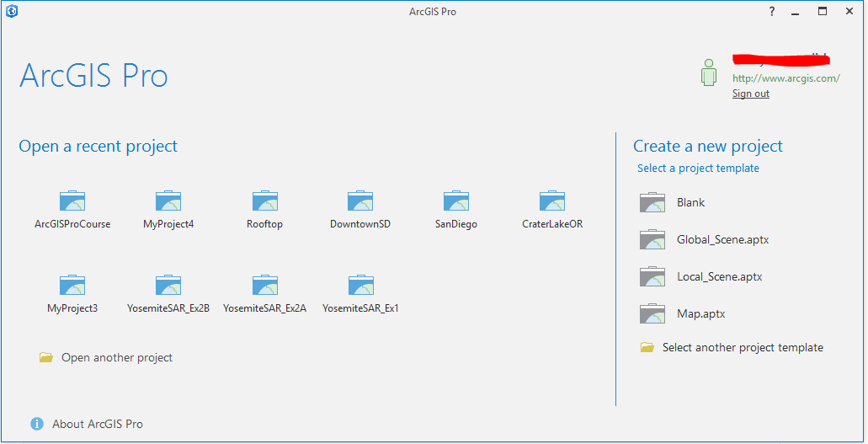
Task: Maximize the ArcGIS Pro window
Action: click(x=823, y=11)
